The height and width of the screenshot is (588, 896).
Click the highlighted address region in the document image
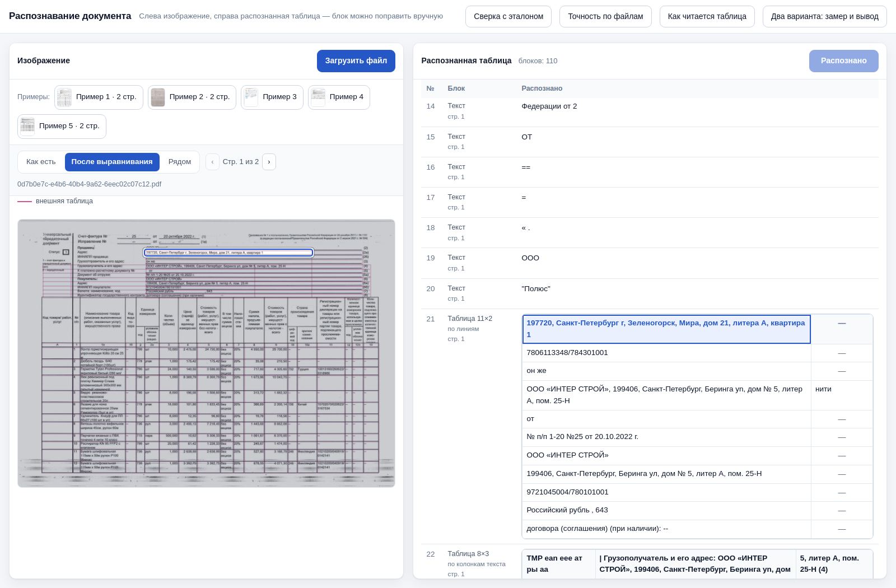pos(228,253)
